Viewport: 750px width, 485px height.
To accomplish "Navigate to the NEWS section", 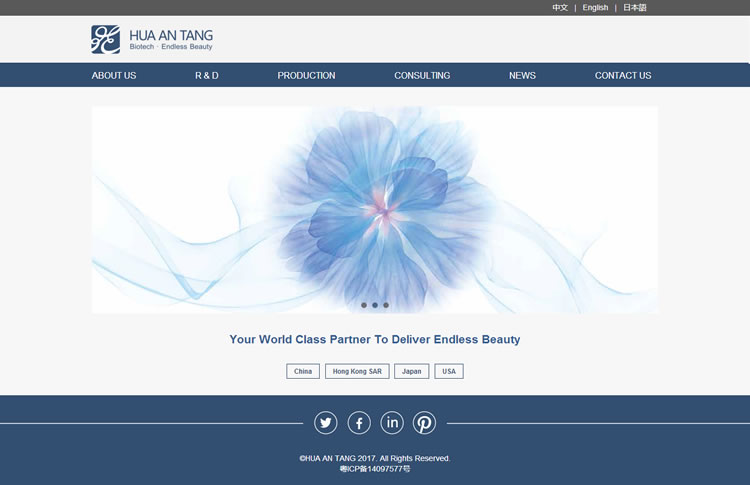I will click(522, 76).
